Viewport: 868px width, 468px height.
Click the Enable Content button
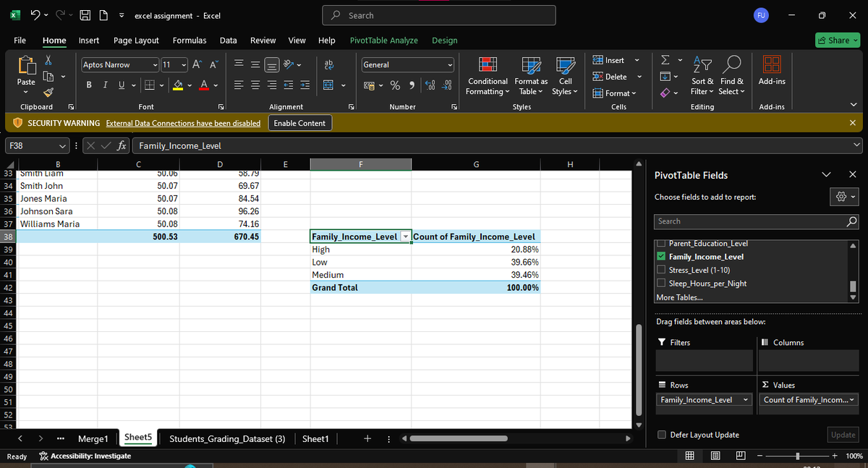(x=299, y=123)
